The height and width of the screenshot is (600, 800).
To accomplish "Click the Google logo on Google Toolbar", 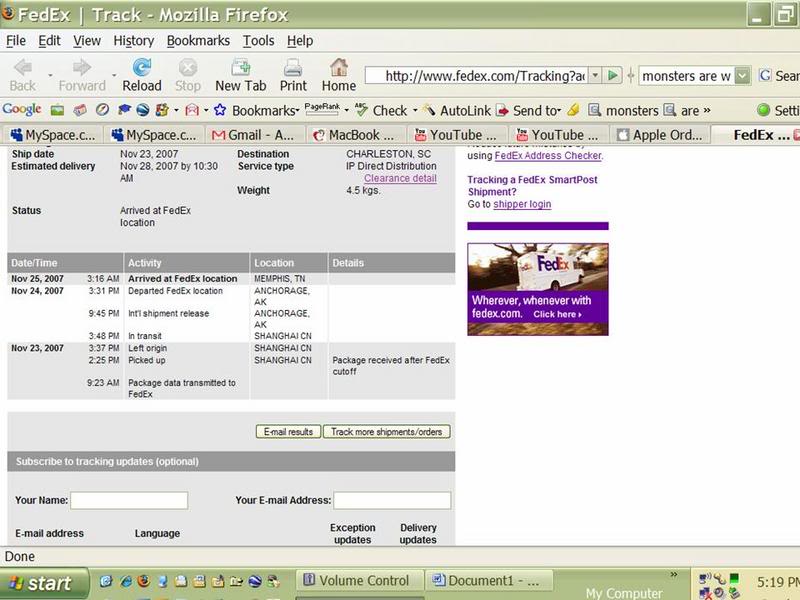I will pos(21,109).
